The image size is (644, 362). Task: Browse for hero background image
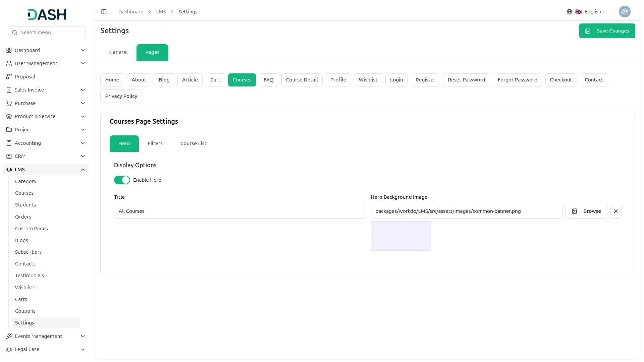586,211
